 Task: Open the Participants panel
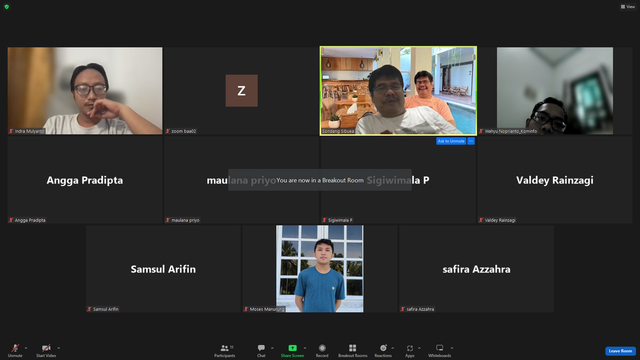(225, 350)
